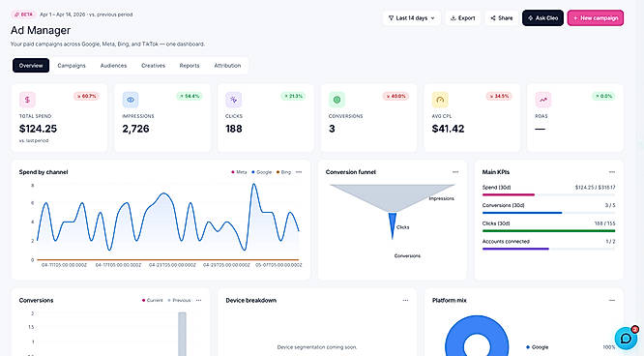Click the Spend (30d) progress bar

(x=548, y=194)
